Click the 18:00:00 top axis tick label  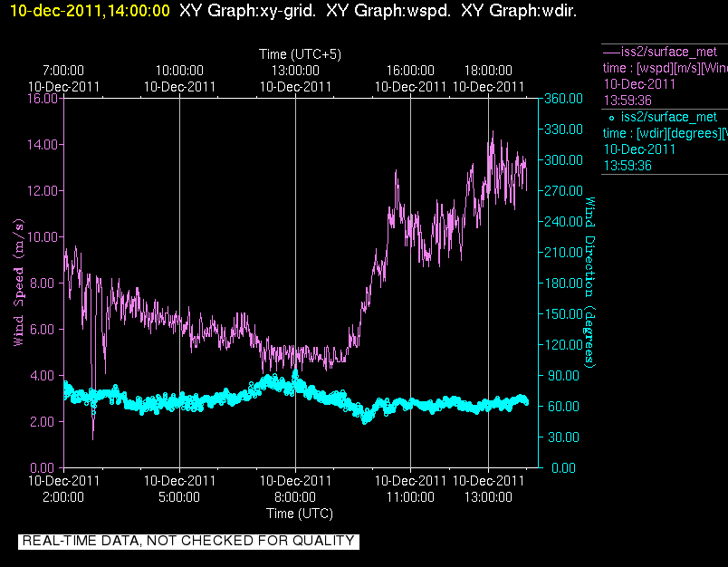488,71
